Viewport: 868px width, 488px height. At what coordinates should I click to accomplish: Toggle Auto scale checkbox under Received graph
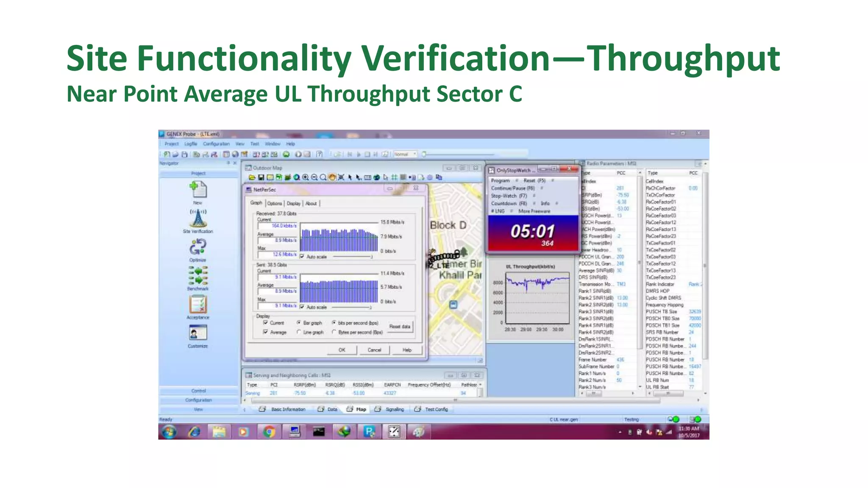pos(302,257)
